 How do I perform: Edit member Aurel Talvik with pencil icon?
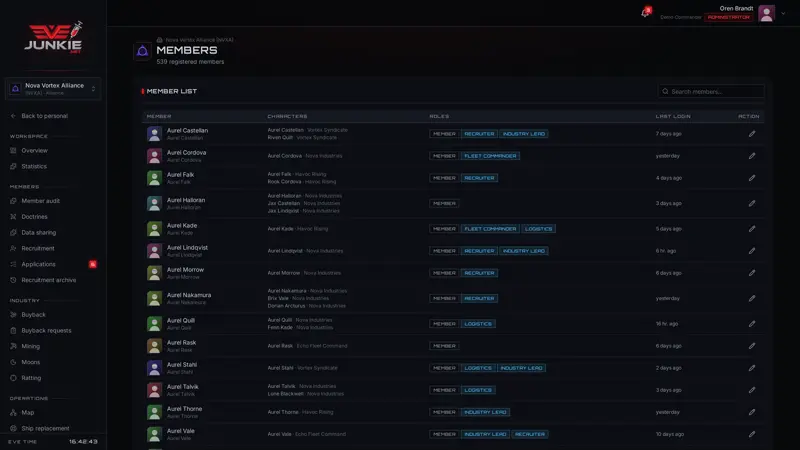pyautogui.click(x=752, y=390)
